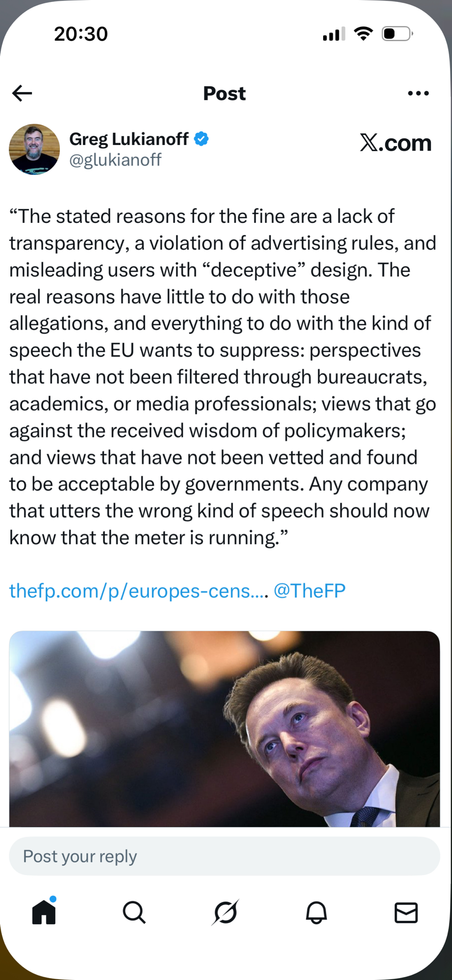The width and height of the screenshot is (452, 980).
Task: Click the X.com logo
Action: [x=396, y=143]
